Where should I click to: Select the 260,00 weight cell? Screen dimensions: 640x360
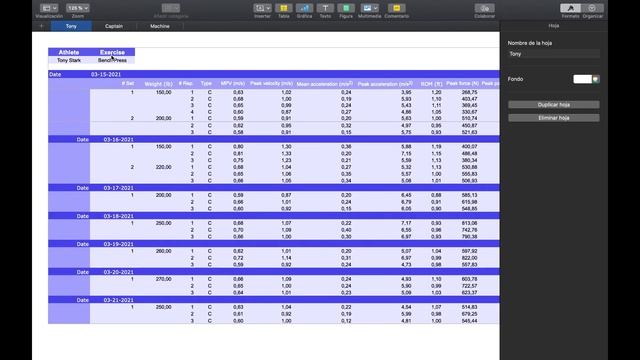tap(163, 251)
